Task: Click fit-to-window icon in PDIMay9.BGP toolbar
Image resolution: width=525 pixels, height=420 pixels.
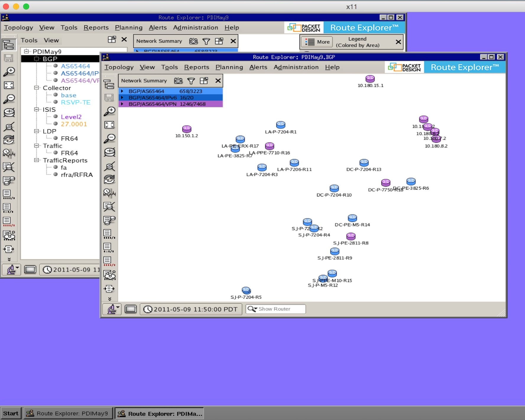Action: pos(109,125)
